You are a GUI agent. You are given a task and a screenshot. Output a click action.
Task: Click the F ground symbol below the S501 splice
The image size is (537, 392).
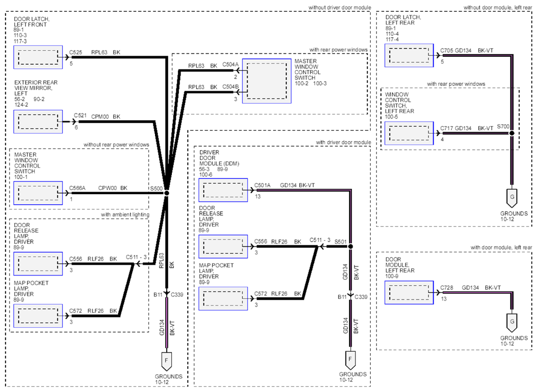pos(350,360)
